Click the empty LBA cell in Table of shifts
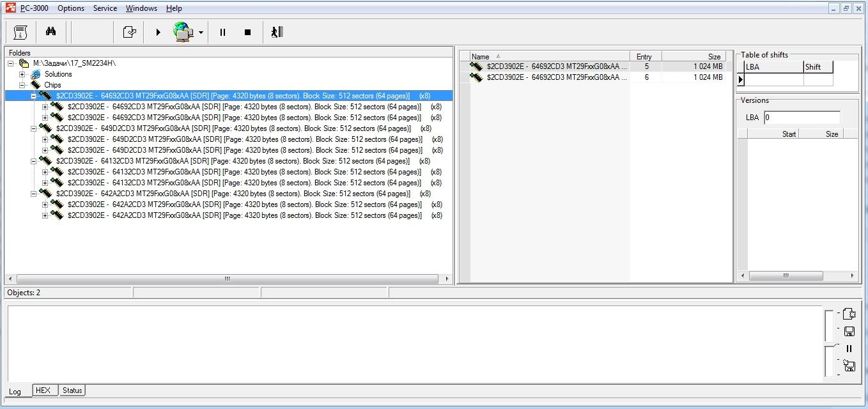The width and height of the screenshot is (868, 409). (x=773, y=80)
